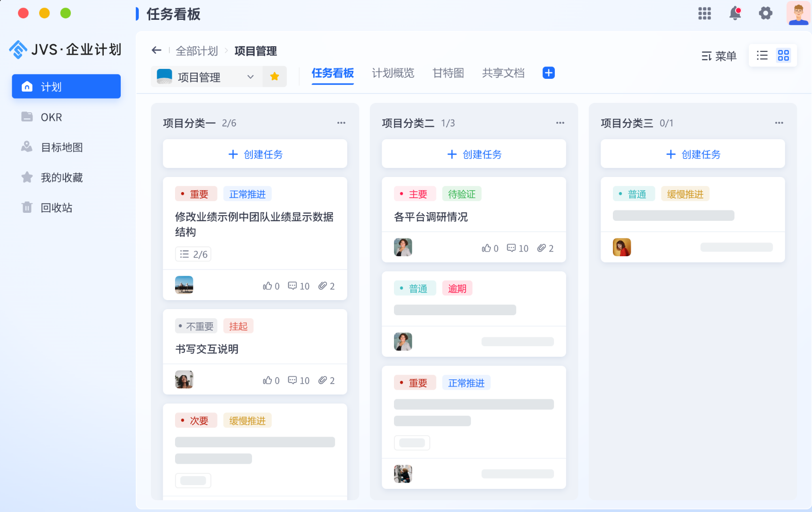
Task: Click the 2/6 checklist progress badge
Action: (193, 254)
